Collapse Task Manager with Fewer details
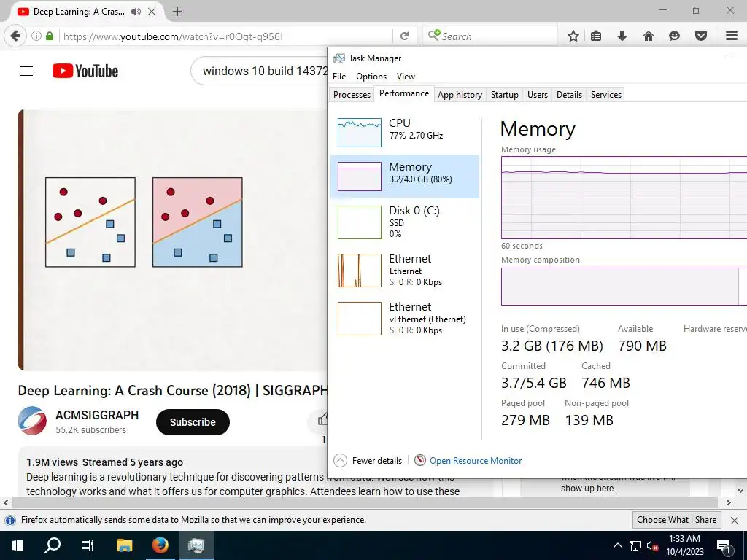This screenshot has width=747, height=560. click(368, 461)
